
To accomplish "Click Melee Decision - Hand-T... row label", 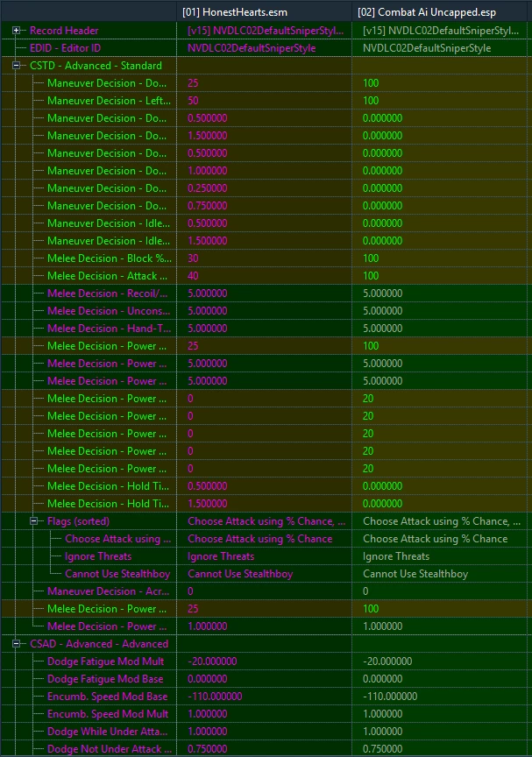I will tap(109, 329).
